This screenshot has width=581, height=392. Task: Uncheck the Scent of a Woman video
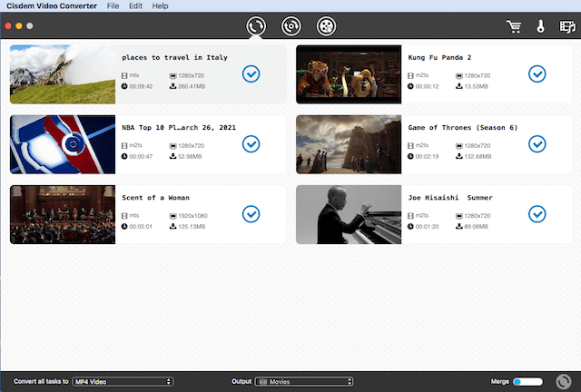pyautogui.click(x=251, y=214)
